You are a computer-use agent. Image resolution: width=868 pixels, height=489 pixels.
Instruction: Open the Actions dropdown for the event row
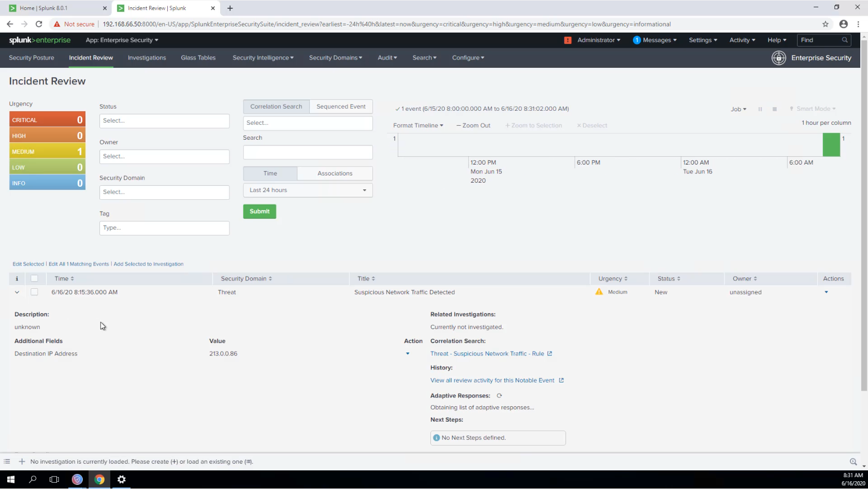tap(826, 292)
